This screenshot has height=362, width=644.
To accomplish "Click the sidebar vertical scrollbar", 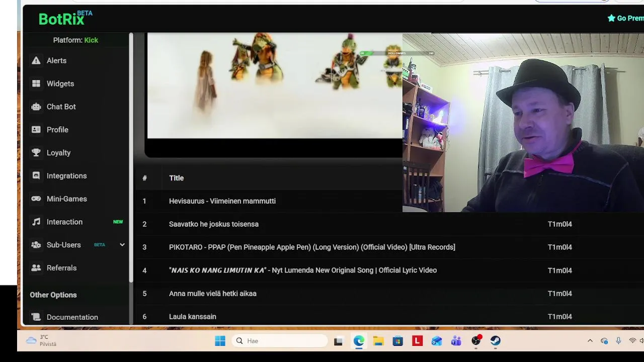I will [x=131, y=157].
